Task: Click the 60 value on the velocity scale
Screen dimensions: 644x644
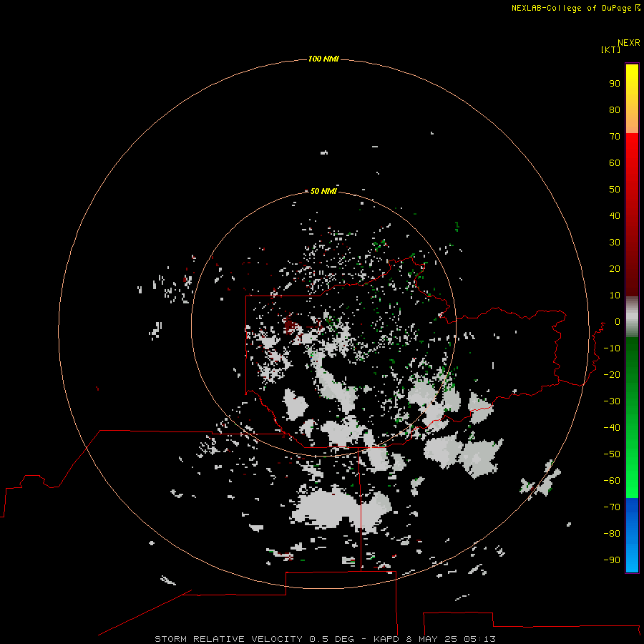Action: [x=615, y=163]
